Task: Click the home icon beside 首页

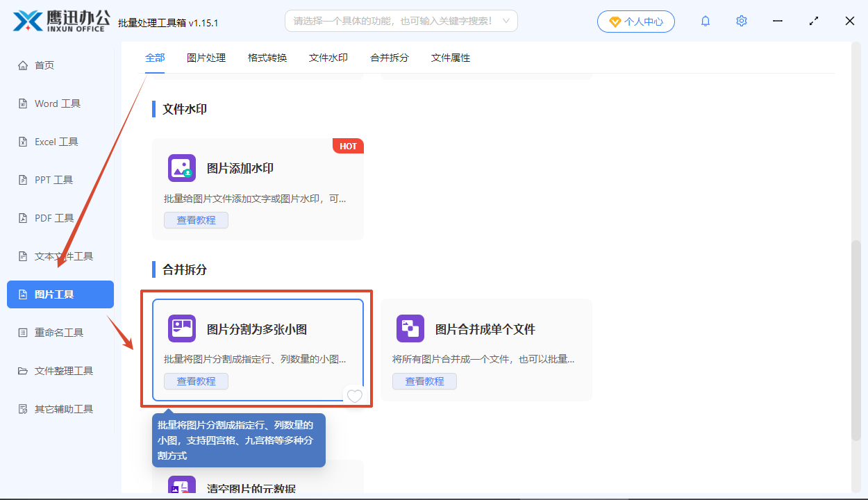Action: (x=22, y=65)
